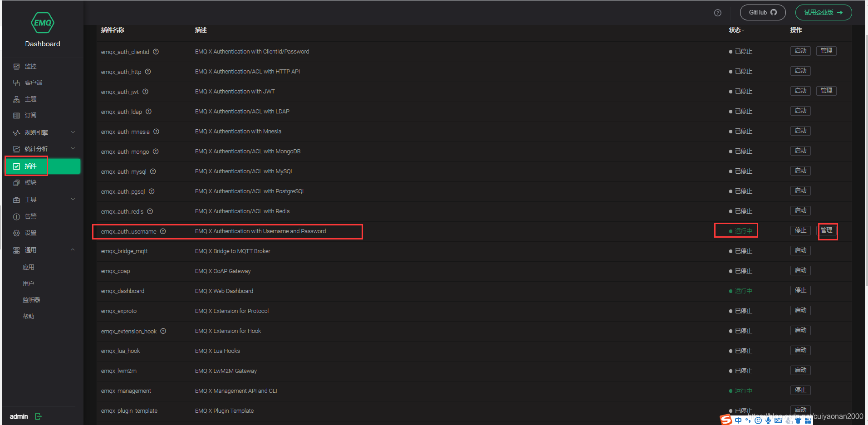The width and height of the screenshot is (868, 425).
Task: Click 管理 manage for emqx_auth_username
Action: tap(826, 230)
